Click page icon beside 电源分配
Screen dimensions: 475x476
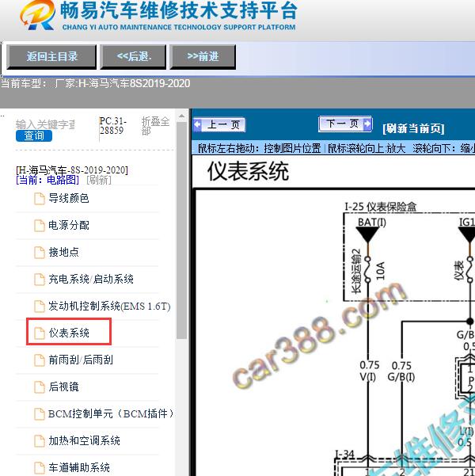click(x=39, y=226)
